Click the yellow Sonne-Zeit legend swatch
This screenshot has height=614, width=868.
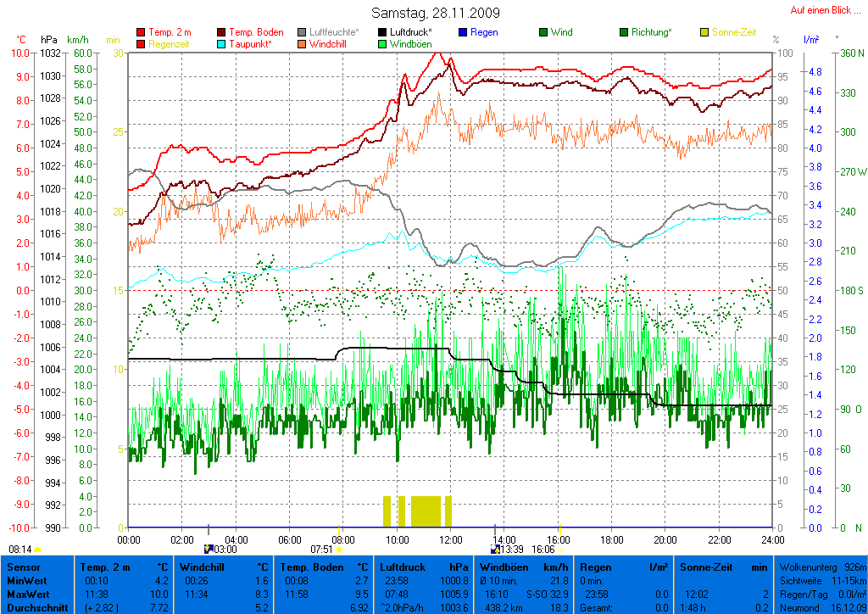point(704,33)
